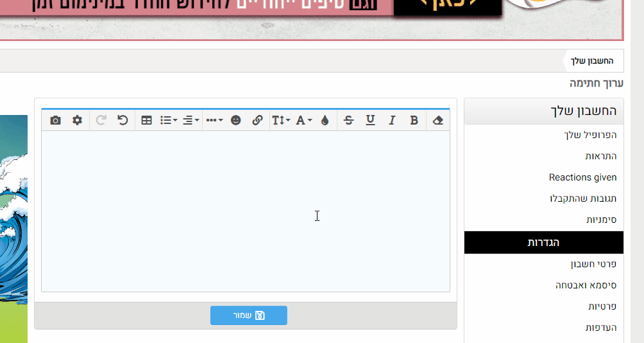Expand the font family dropdown
Screen dimensions: 644x343
click(x=303, y=120)
